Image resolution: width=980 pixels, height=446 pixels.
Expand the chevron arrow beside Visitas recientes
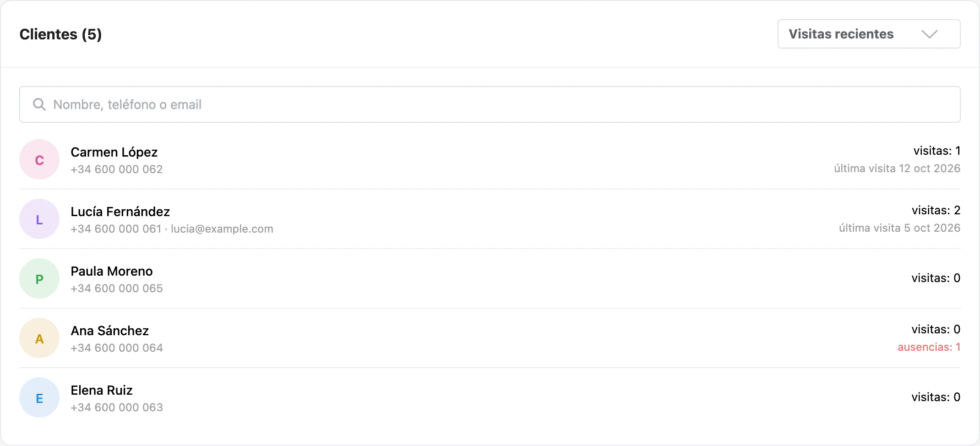929,34
